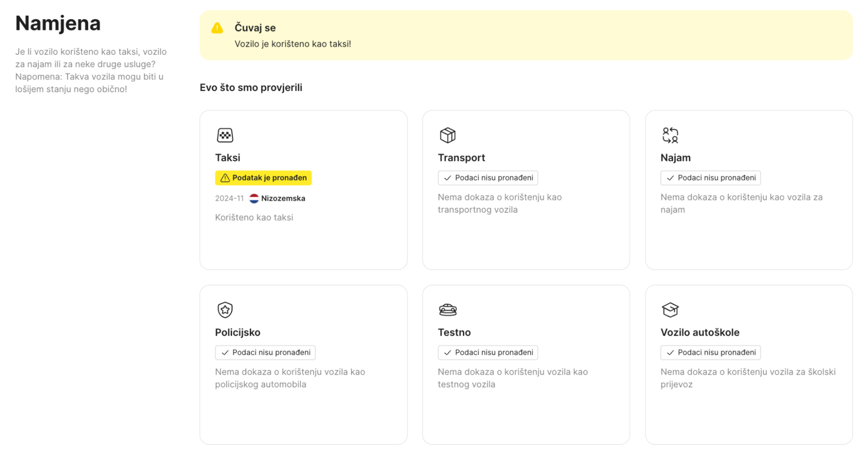
Task: Click the 2024-11 date entry
Action: click(x=229, y=198)
